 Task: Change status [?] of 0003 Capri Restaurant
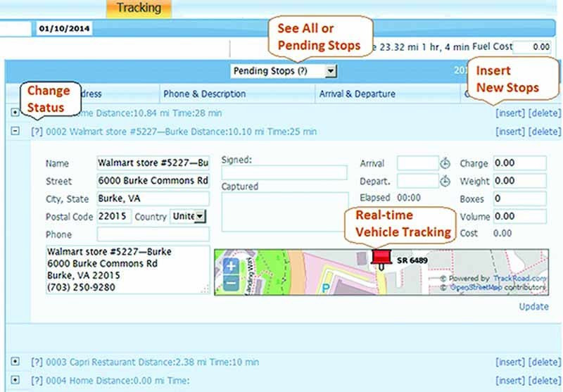(x=37, y=362)
